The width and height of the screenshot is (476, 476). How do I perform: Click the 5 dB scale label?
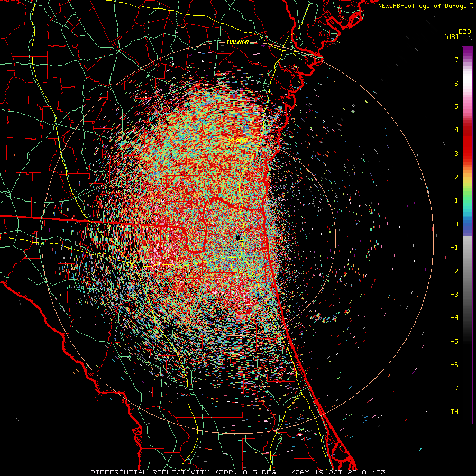tap(456, 106)
